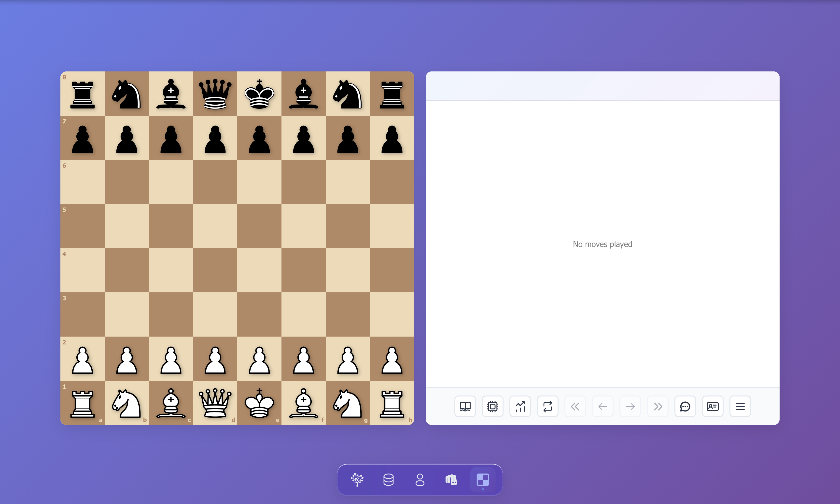Open the player info card icon
This screenshot has height=504, width=840.
tap(713, 406)
